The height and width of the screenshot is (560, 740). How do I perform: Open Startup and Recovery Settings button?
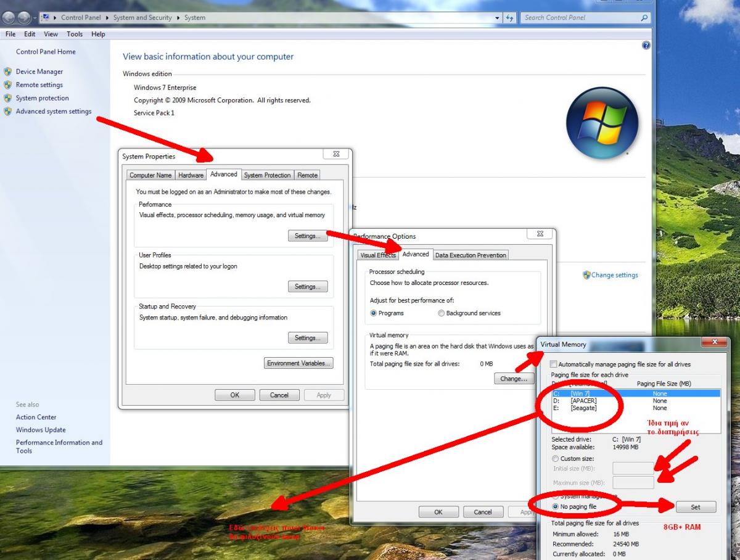pos(308,338)
